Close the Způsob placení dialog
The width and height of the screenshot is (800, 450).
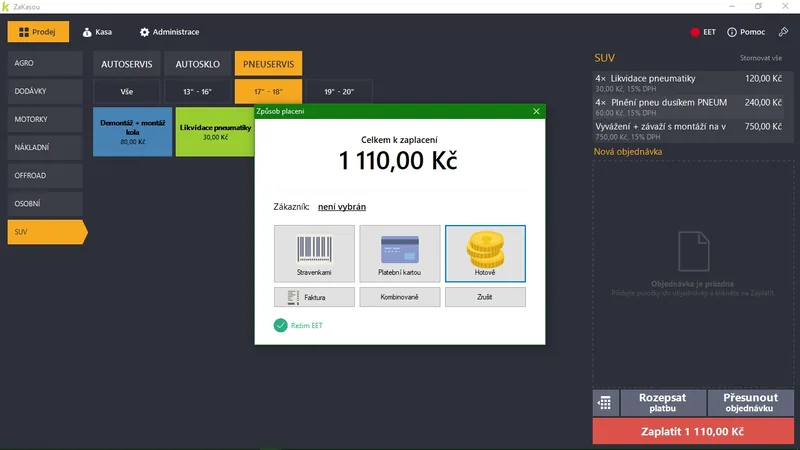pos(536,111)
